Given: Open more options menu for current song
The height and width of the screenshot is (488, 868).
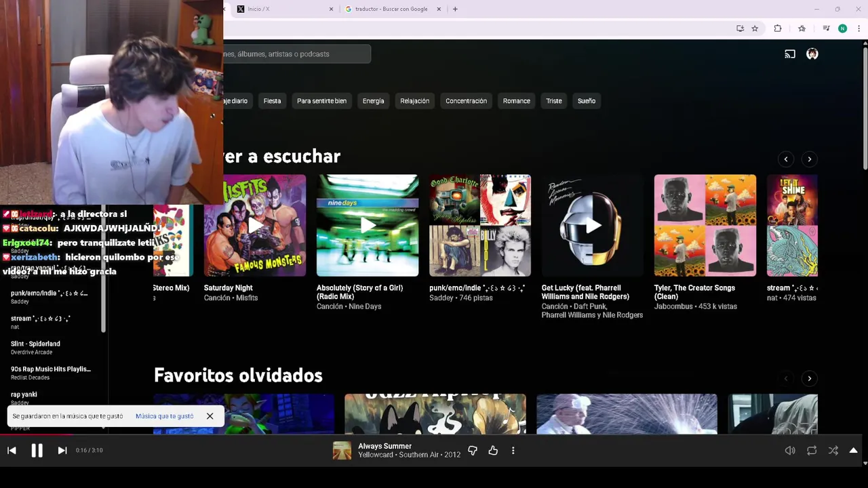Looking at the screenshot, I should tap(513, 451).
